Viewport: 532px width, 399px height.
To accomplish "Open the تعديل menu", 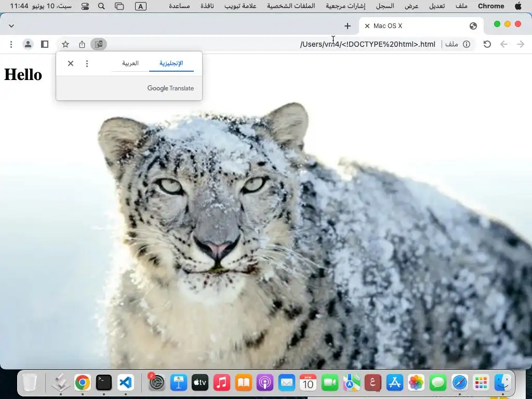I will [437, 6].
